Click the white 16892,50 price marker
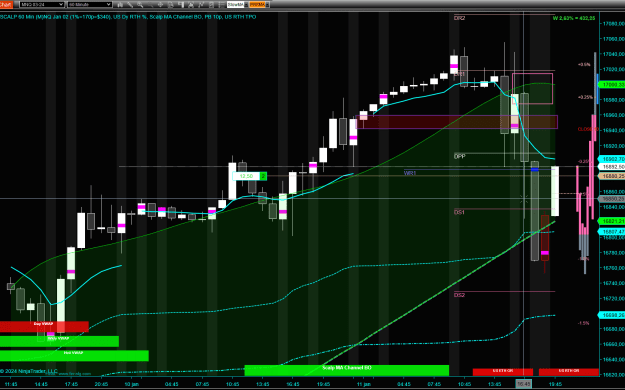 click(x=612, y=167)
